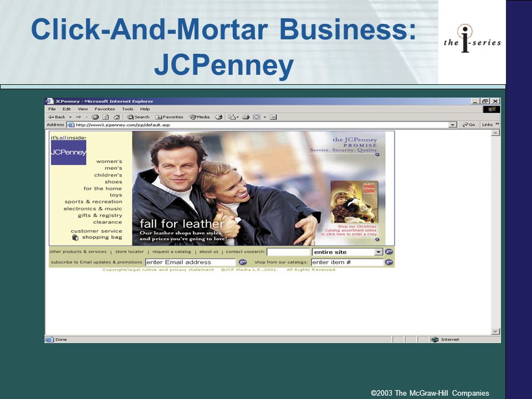The width and height of the screenshot is (532, 399).
Task: Click the enter item # field
Action: tap(347, 262)
